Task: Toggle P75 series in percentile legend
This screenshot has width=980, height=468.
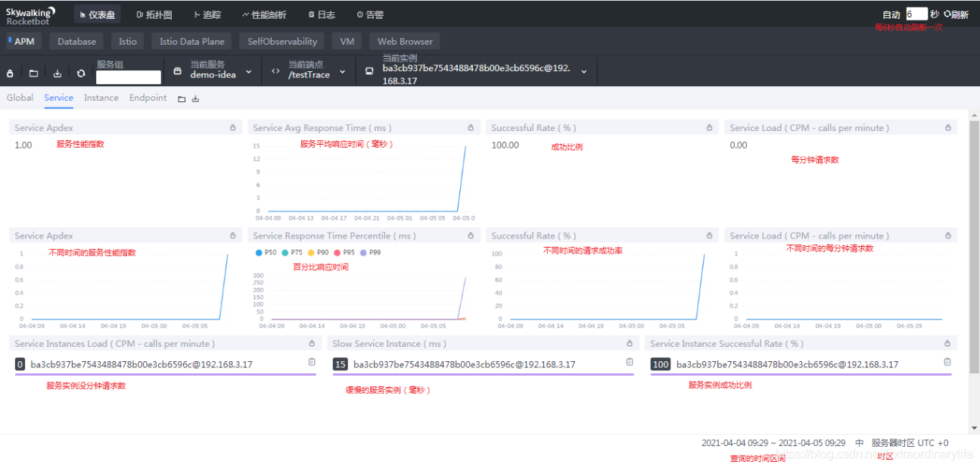Action: 291,252
